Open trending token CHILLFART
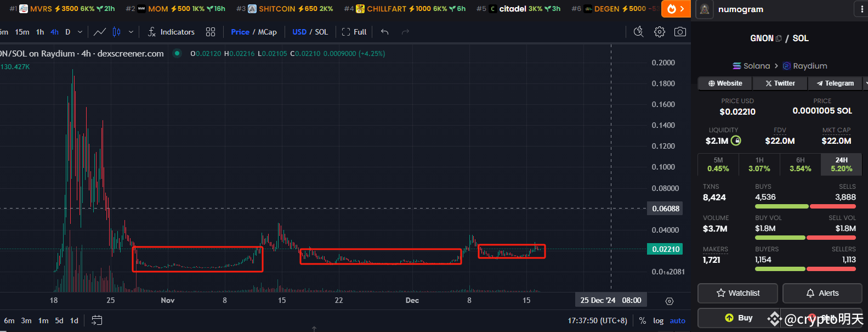The width and height of the screenshot is (868, 332). (405, 9)
